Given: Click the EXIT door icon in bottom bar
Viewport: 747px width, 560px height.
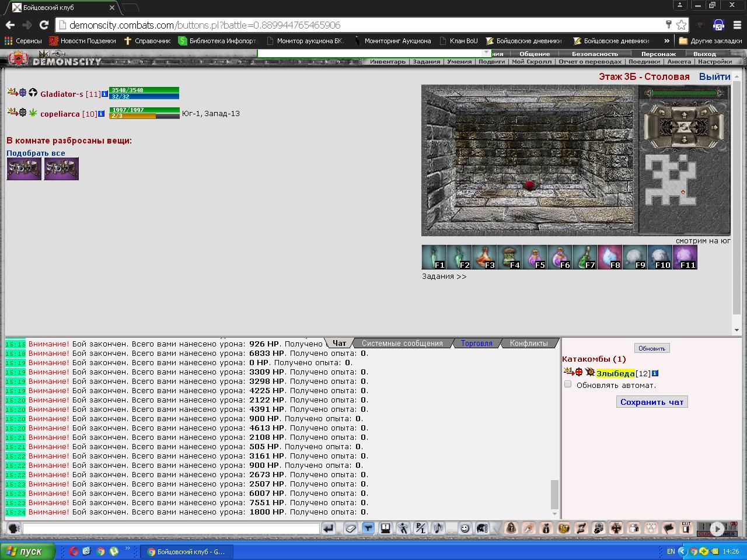Looking at the screenshot, I should (x=686, y=528).
